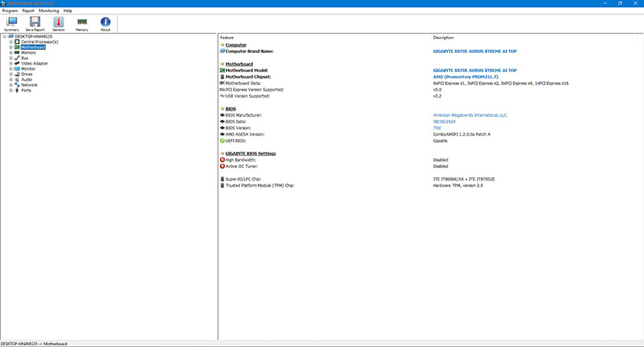Open the Program menu
The height and width of the screenshot is (347, 644).
click(10, 11)
